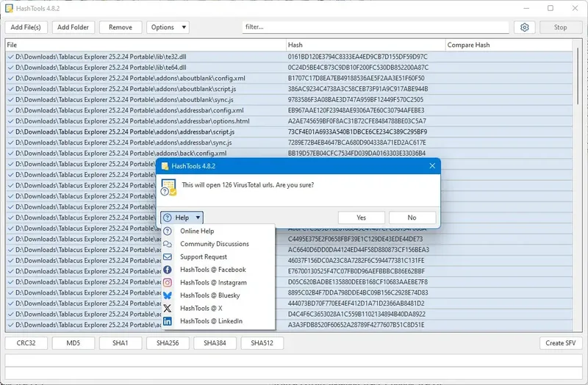Click the HashTools icon in dialog title bar

click(x=165, y=166)
